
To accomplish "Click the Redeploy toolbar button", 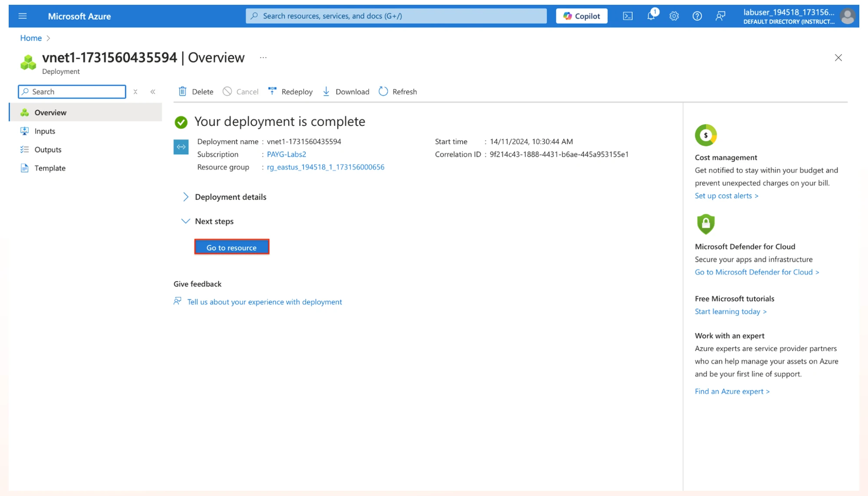I will 290,92.
